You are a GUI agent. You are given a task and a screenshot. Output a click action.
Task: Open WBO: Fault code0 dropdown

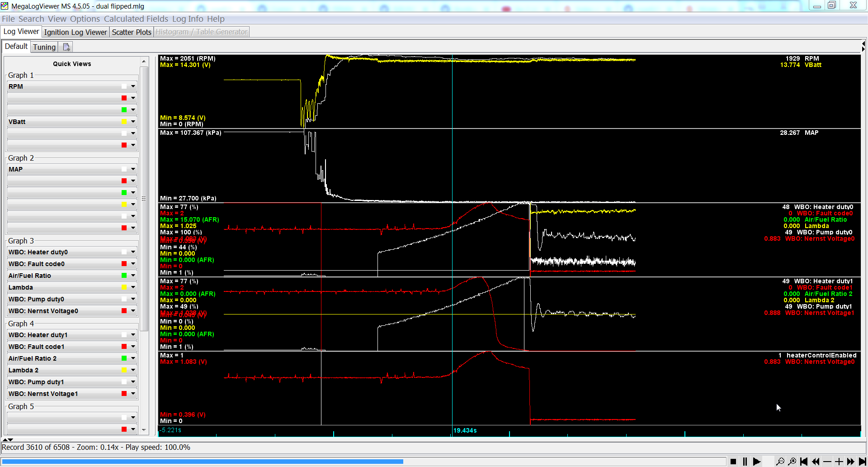click(133, 264)
